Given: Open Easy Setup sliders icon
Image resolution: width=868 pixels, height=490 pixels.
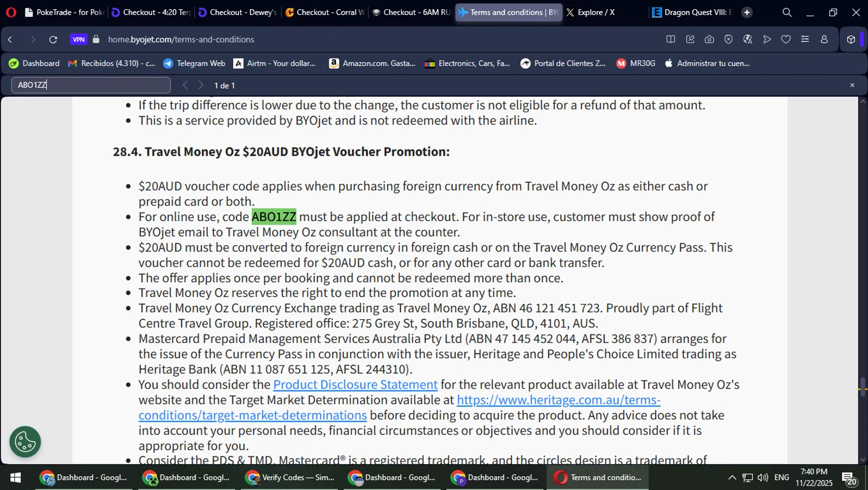Looking at the screenshot, I should 805,39.
